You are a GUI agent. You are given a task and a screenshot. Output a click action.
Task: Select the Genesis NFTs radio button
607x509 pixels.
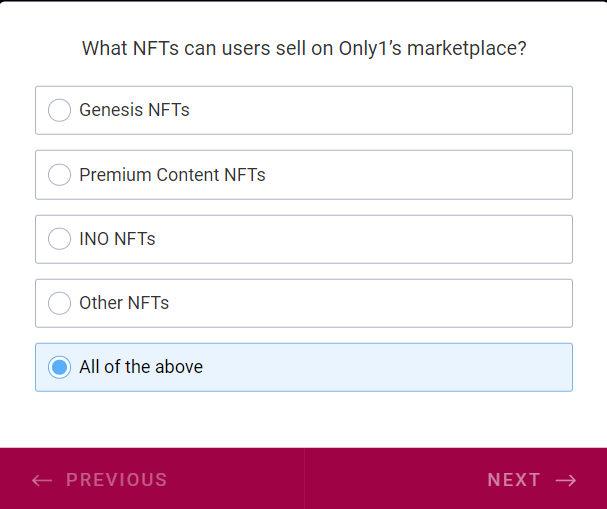pyautogui.click(x=60, y=110)
